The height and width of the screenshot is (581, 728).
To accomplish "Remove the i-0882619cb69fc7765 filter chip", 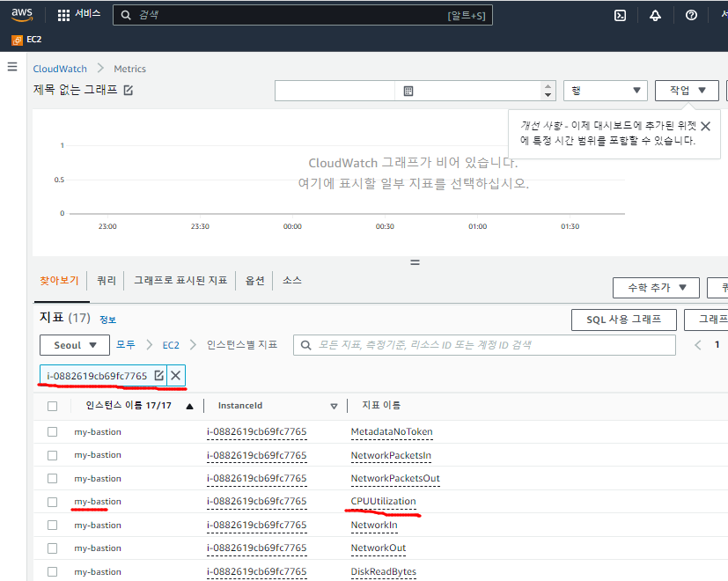I will click(176, 375).
